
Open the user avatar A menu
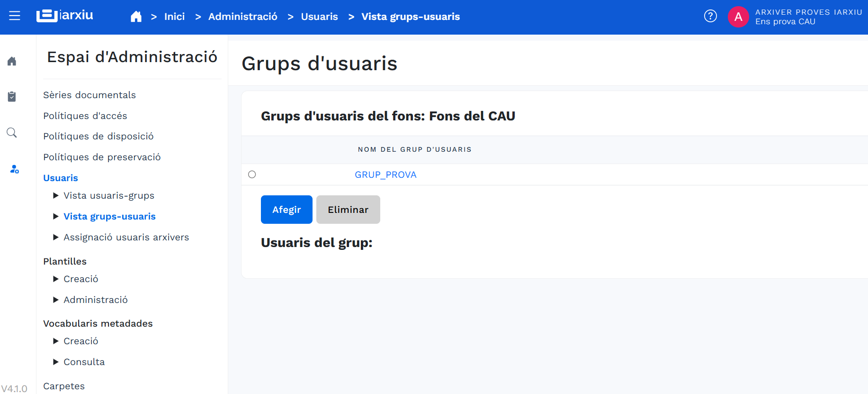tap(738, 17)
